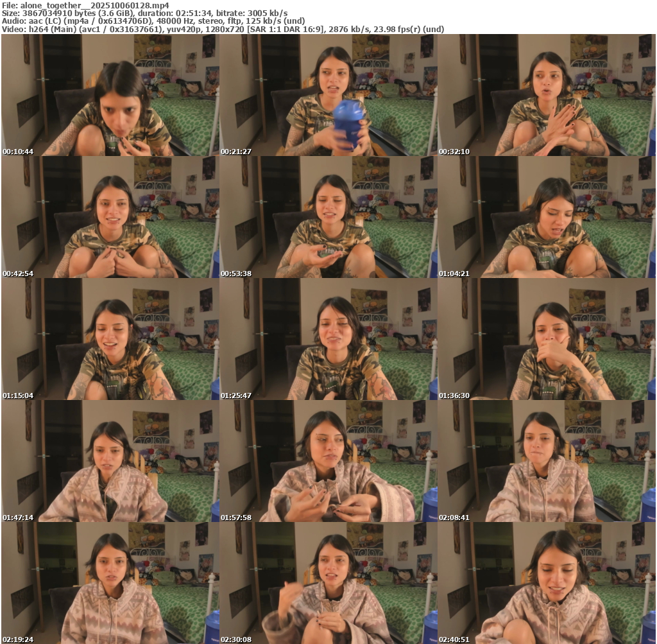The width and height of the screenshot is (657, 644).
Task: Open the frame stamped 00:32:10
Action: [x=546, y=95]
